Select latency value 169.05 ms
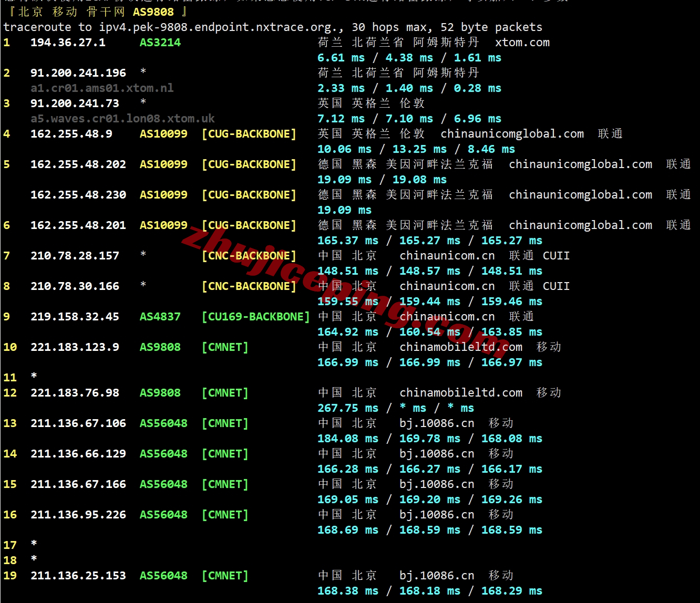Viewport: 700px width, 603px height. tap(348, 500)
